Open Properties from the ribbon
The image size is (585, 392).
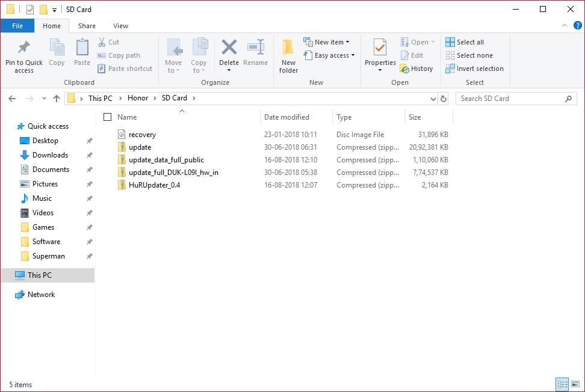[380, 48]
